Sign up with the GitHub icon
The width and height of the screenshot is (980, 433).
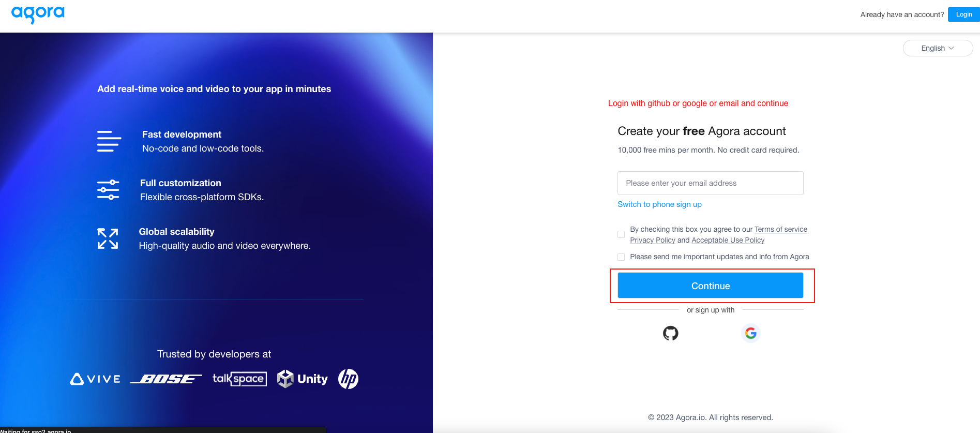coord(670,333)
